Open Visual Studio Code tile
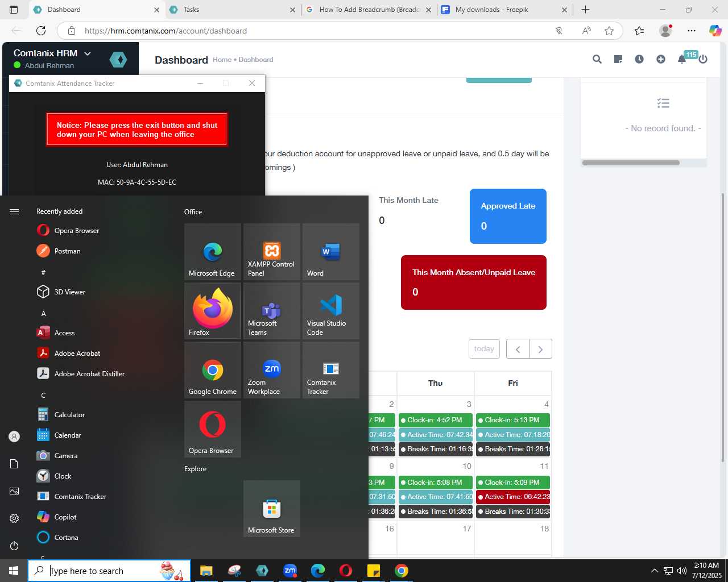The width and height of the screenshot is (728, 582). point(331,311)
